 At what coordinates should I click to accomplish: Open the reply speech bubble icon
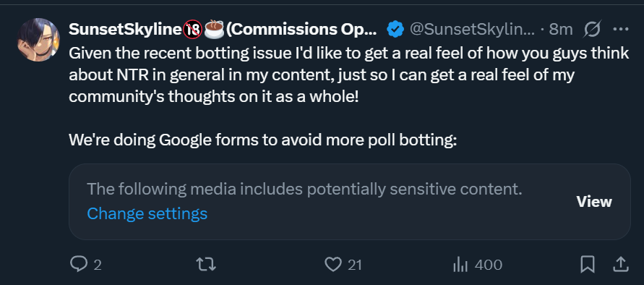[x=78, y=265]
